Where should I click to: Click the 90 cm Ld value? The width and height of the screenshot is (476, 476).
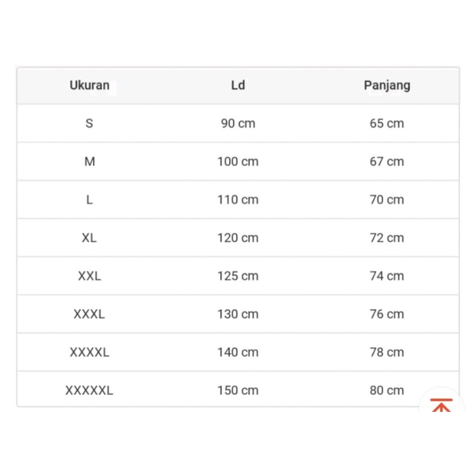click(238, 124)
